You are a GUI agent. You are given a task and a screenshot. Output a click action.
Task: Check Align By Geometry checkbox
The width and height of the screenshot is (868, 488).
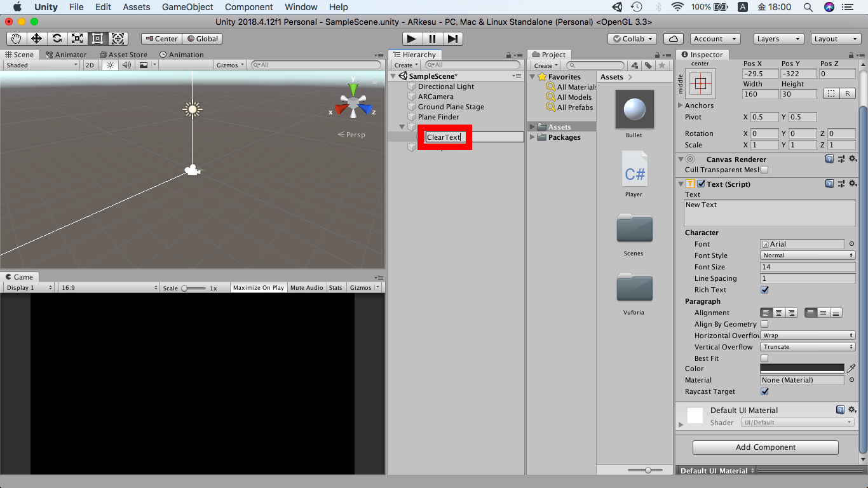(x=764, y=324)
